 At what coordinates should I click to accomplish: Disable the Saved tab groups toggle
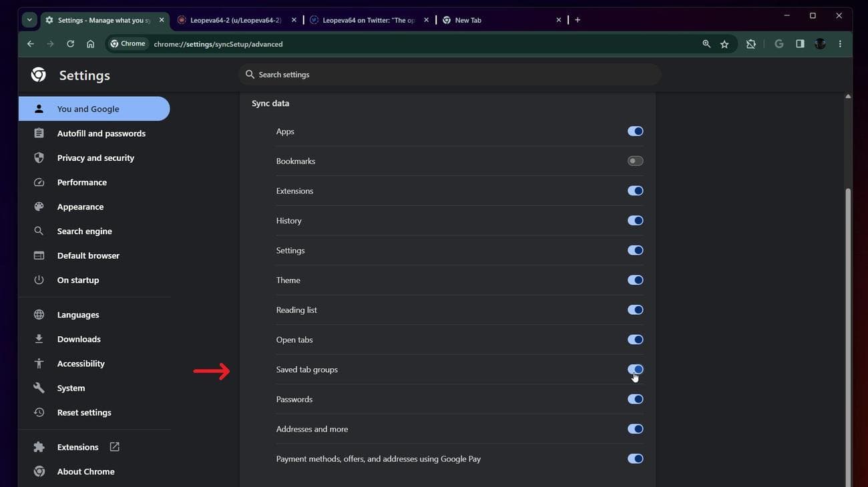634,369
